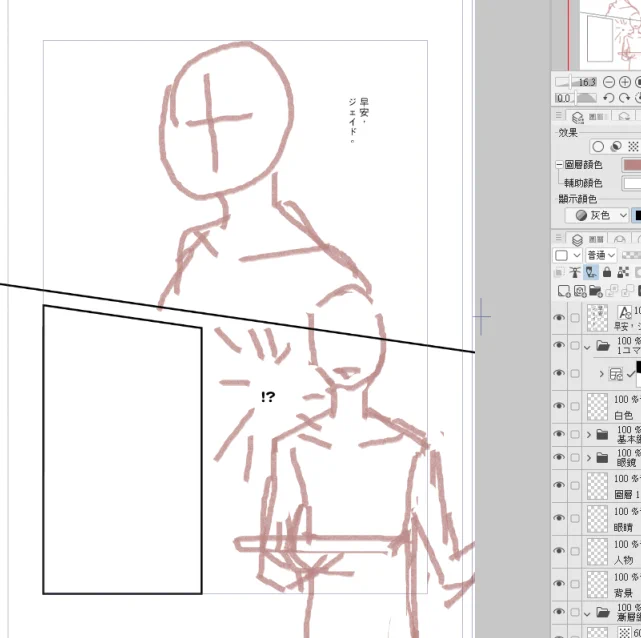Image resolution: width=641 pixels, height=638 pixels.
Task: Rotate canvas left with the counter-clockwise arrow
Action: 609,98
